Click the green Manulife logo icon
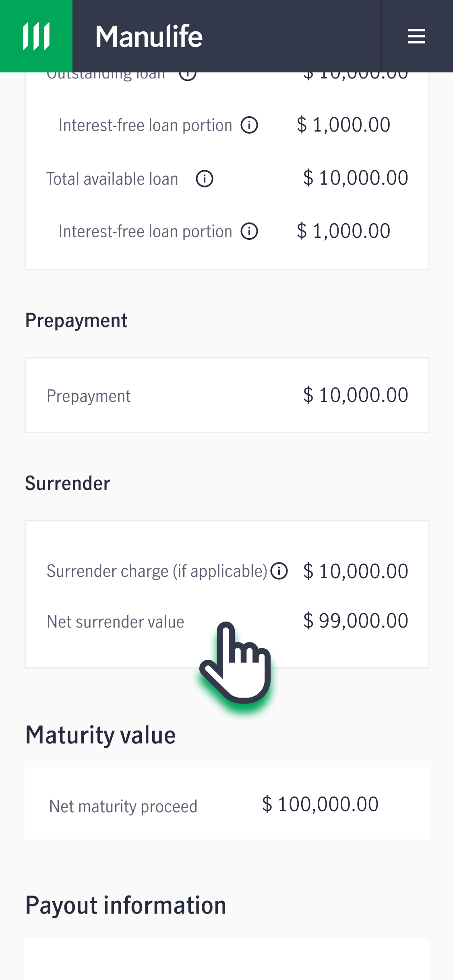453x980 pixels. coord(36,36)
